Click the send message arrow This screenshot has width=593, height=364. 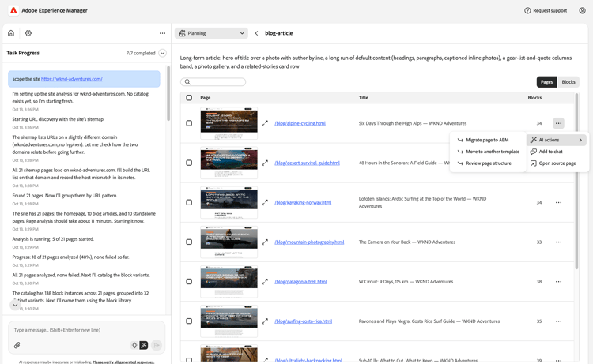[x=157, y=345]
